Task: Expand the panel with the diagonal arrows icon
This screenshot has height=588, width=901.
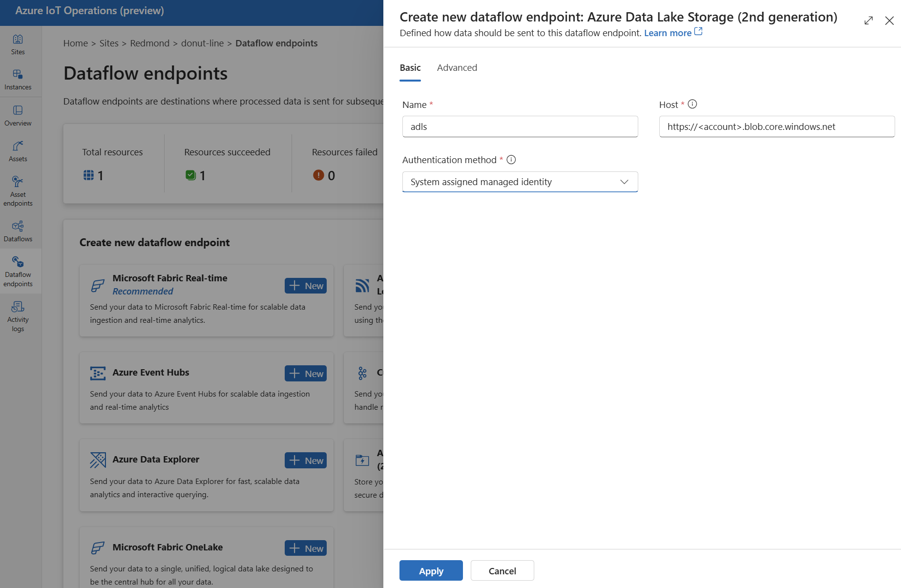Action: pyautogui.click(x=868, y=21)
